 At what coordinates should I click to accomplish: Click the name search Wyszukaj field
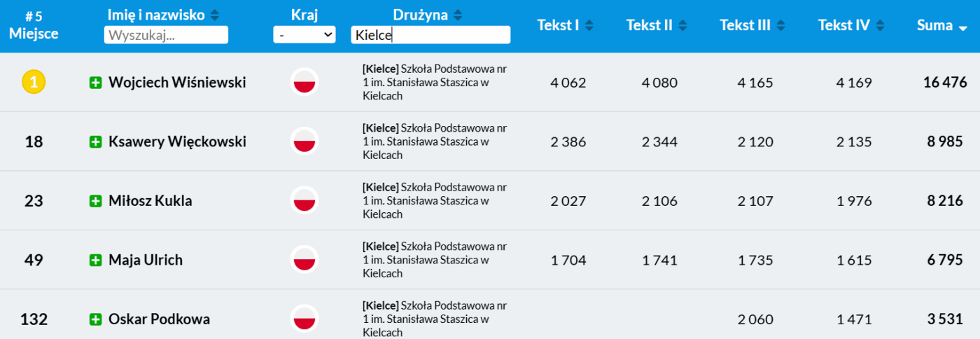point(166,35)
